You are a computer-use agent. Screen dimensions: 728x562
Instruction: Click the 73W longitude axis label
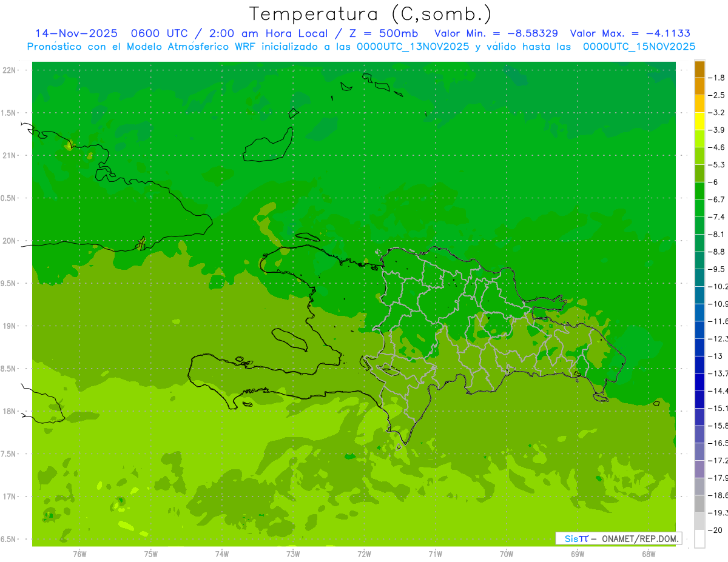[x=293, y=554]
